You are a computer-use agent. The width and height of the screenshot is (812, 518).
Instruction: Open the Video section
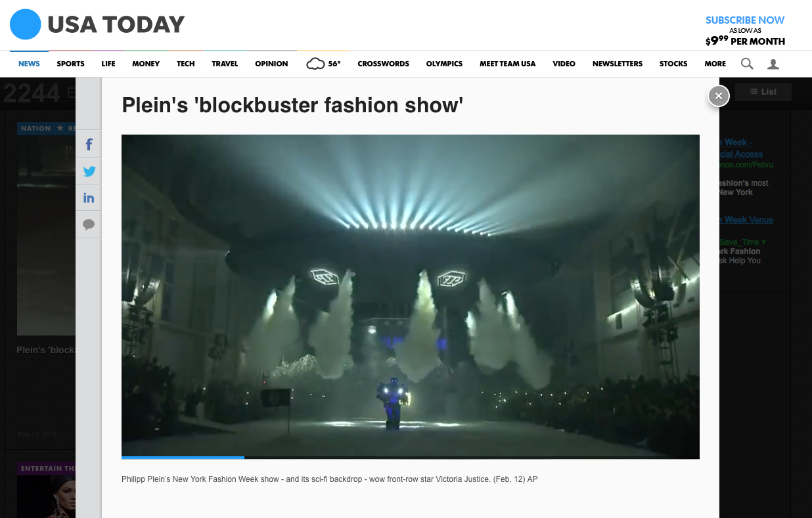point(564,64)
